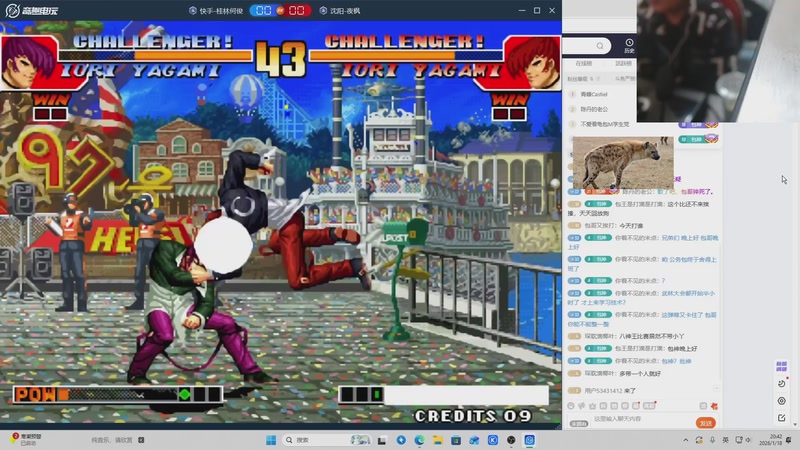Image resolution: width=800 pixels, height=450 pixels.
Task: Show hidden system tray icons chevron
Action: (686, 440)
